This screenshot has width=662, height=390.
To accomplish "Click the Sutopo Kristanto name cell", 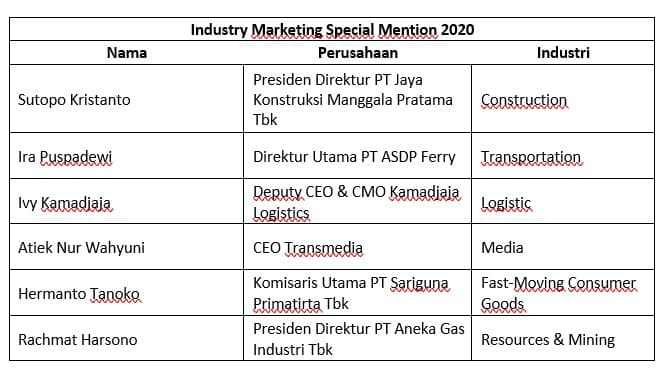I will (127, 99).
